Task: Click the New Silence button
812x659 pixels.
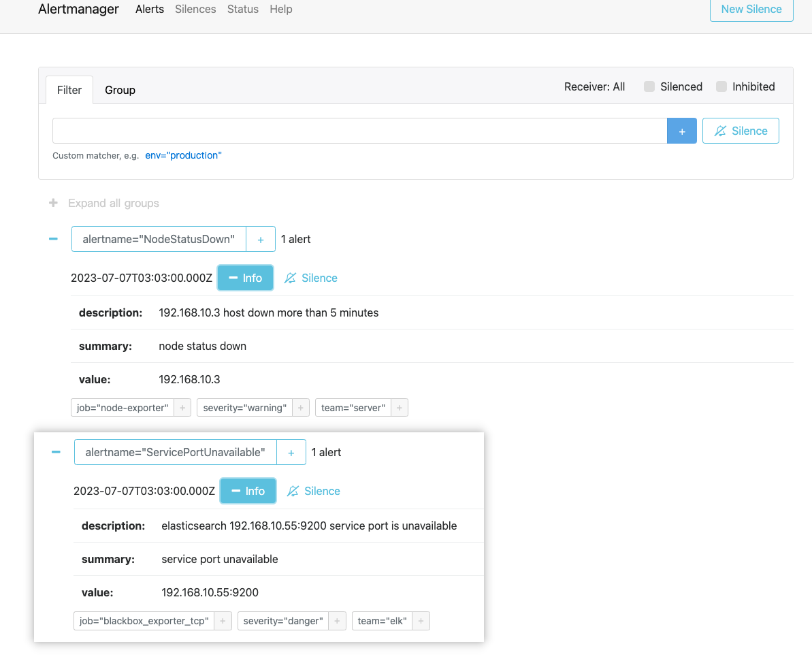Action: [751, 10]
